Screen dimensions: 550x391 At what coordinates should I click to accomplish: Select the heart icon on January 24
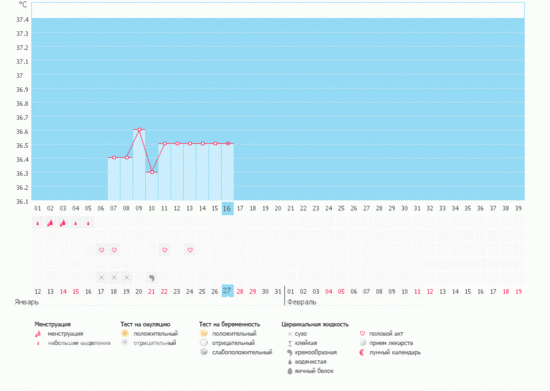(190, 250)
